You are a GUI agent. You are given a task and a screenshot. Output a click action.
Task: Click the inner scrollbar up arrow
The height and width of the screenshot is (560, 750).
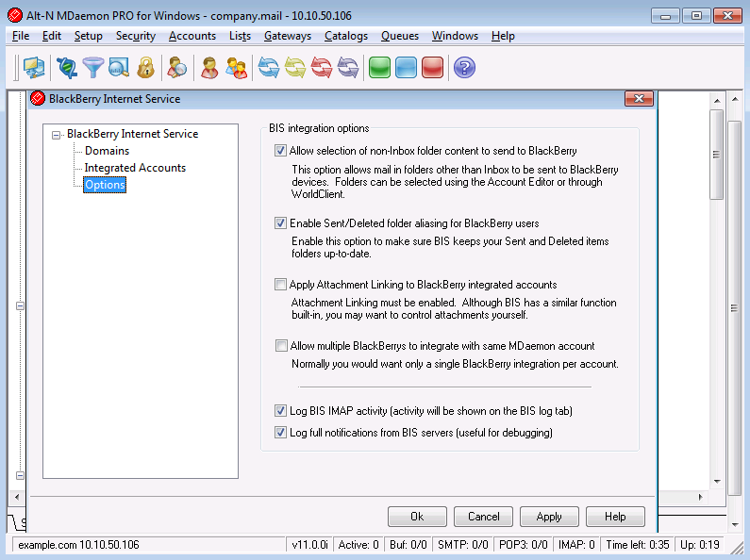pyautogui.click(x=717, y=100)
